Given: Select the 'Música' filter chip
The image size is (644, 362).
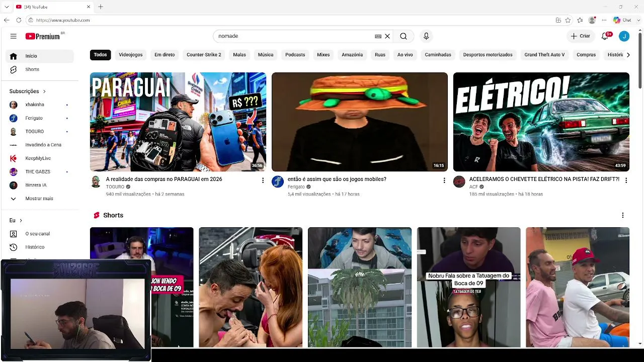Looking at the screenshot, I should 266,55.
